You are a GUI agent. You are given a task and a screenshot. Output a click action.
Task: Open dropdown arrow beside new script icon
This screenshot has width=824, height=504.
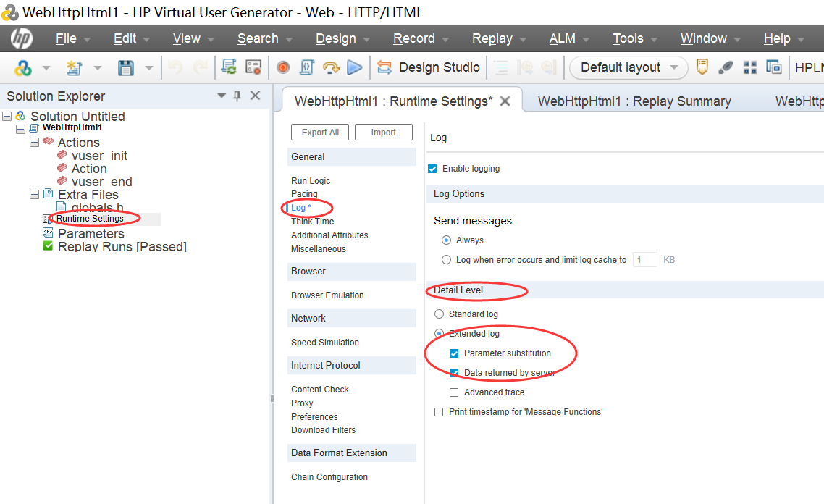[x=98, y=68]
